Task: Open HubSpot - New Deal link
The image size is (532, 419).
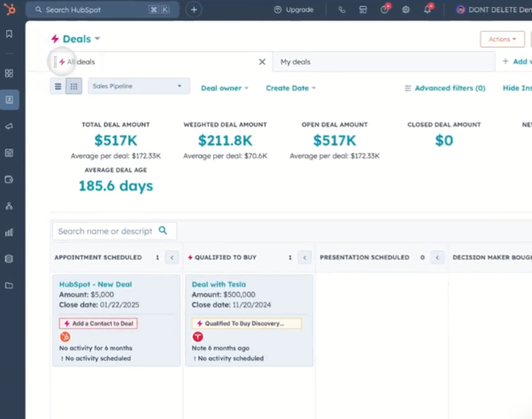Action: (x=96, y=284)
